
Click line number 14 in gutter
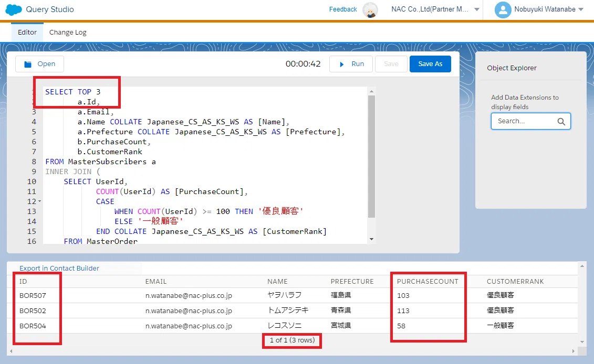pyautogui.click(x=32, y=221)
